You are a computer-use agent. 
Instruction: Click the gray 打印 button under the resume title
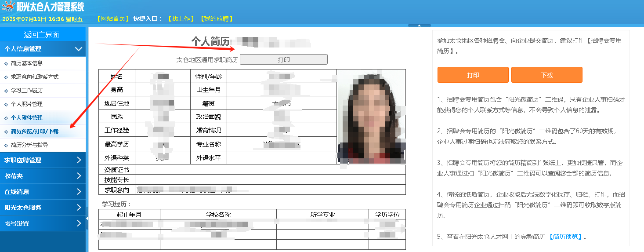pos(284,60)
